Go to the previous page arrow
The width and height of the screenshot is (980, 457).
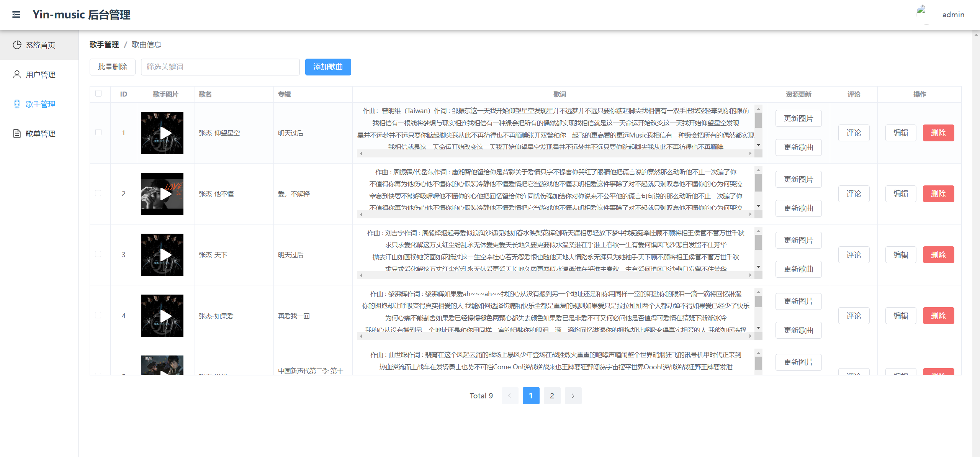510,396
